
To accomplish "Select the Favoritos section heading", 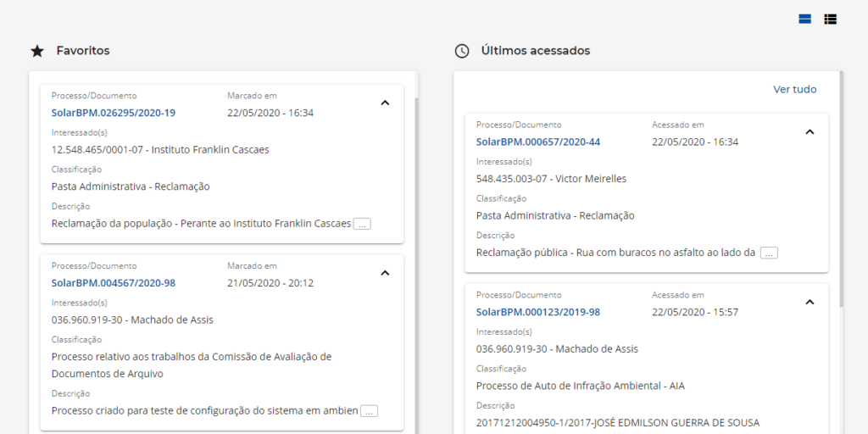I will click(83, 51).
